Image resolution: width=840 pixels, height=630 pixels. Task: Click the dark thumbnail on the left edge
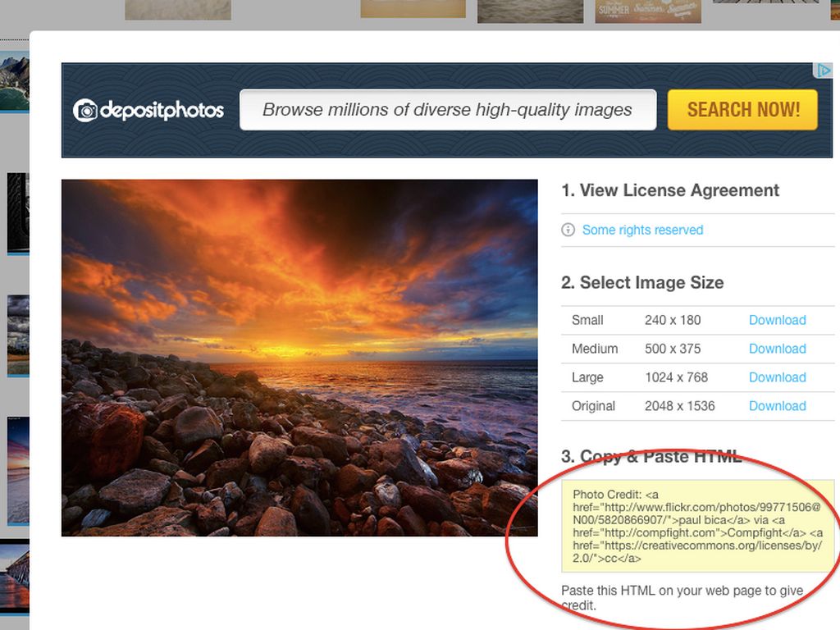[x=17, y=213]
